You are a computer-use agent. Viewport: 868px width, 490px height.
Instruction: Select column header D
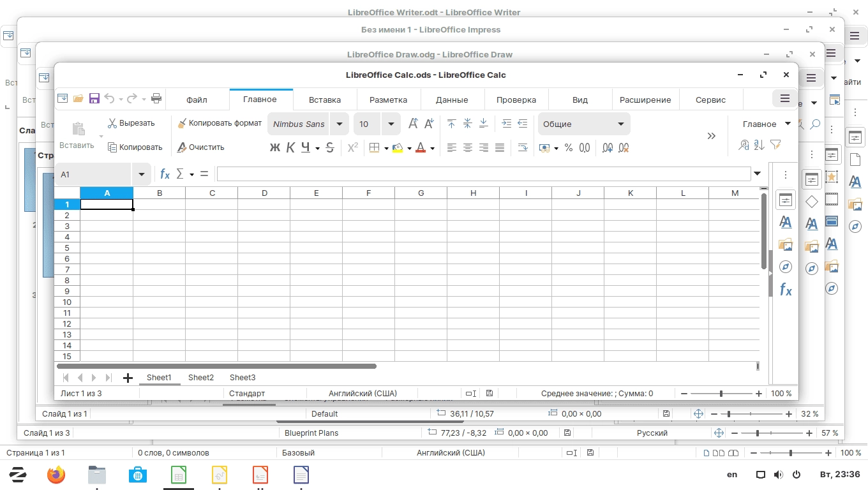pyautogui.click(x=264, y=193)
